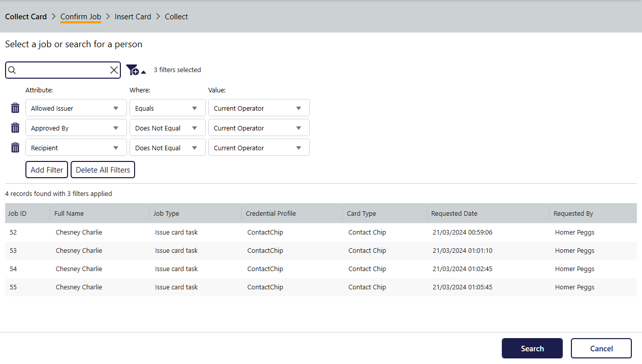Click Contact Chip card type in job 53 row
This screenshot has height=364, width=642.
(x=367, y=250)
